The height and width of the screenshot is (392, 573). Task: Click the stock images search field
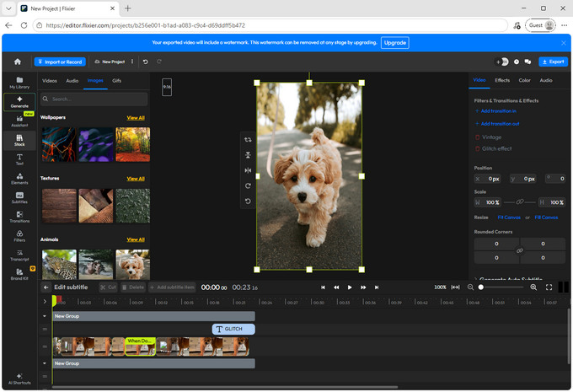coord(94,99)
